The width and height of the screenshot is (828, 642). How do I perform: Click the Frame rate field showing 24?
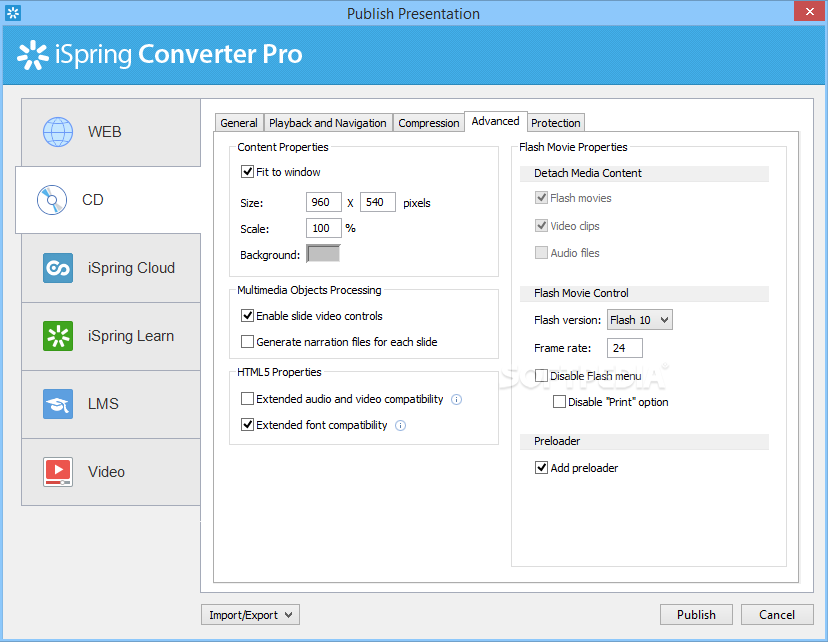click(x=625, y=348)
